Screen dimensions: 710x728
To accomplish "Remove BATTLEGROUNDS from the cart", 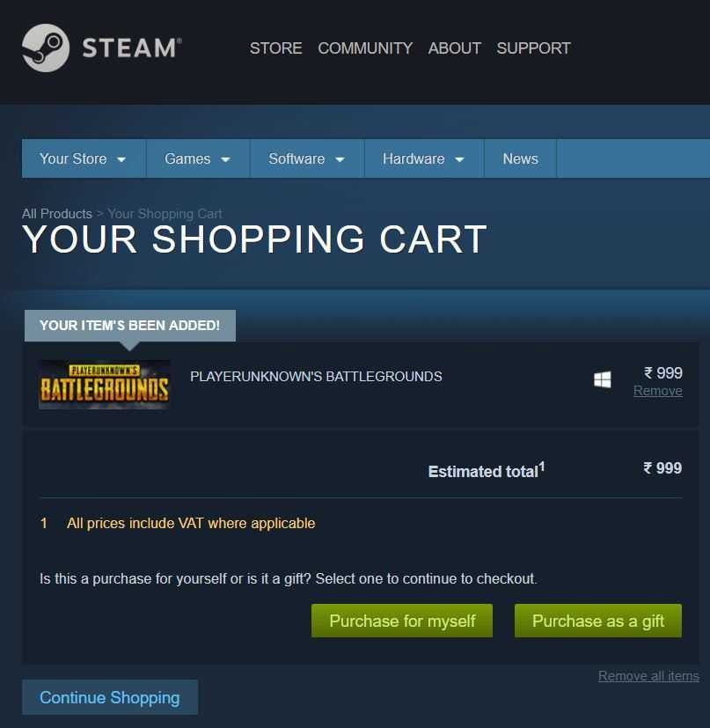I will (657, 391).
